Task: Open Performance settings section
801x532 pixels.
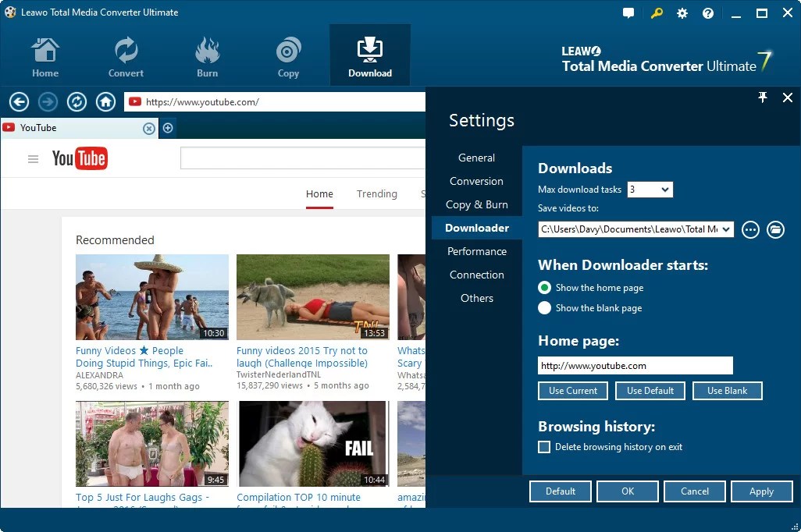Action: [476, 251]
